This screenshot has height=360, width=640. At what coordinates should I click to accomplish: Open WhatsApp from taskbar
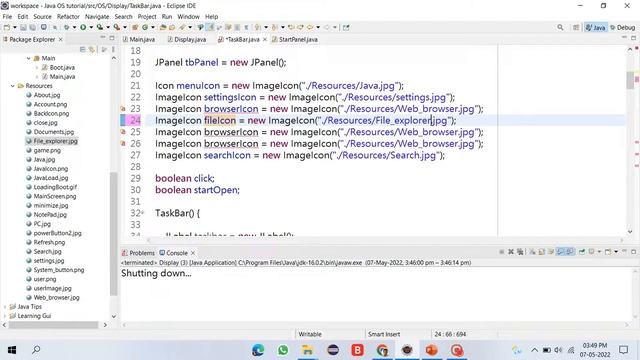tap(283, 350)
